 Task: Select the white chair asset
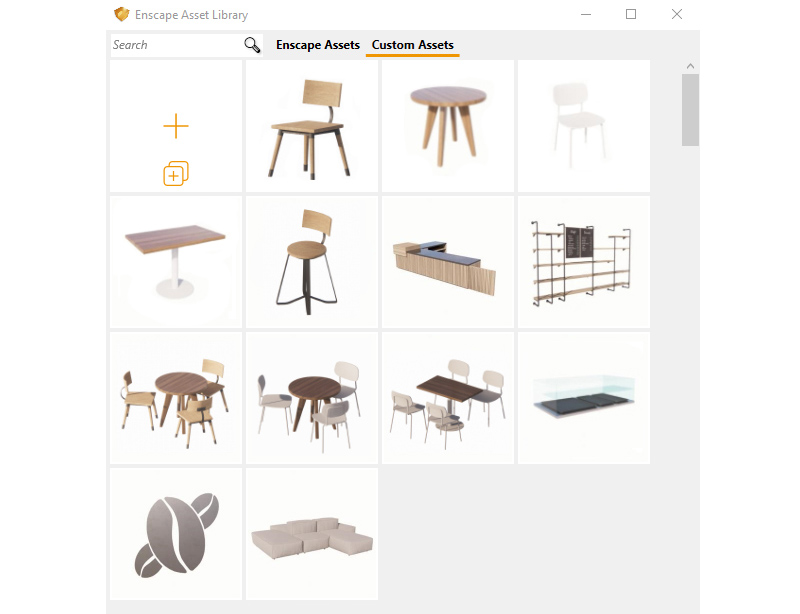(583, 126)
